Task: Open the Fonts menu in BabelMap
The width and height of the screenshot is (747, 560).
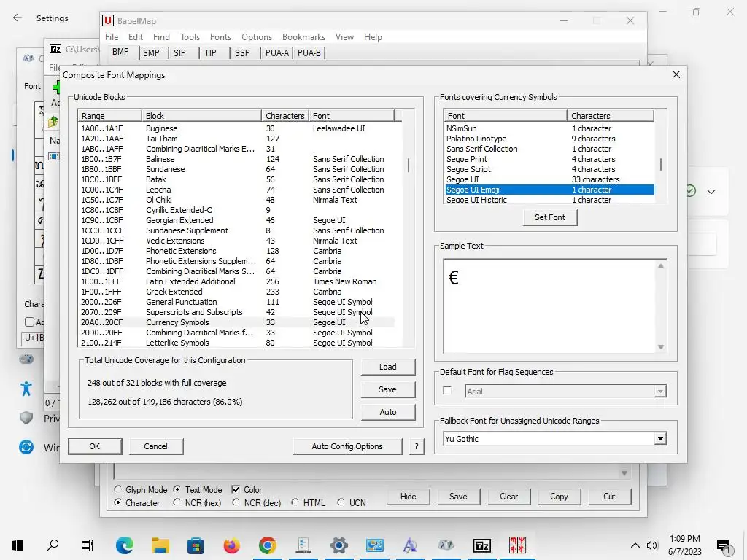Action: (x=220, y=37)
